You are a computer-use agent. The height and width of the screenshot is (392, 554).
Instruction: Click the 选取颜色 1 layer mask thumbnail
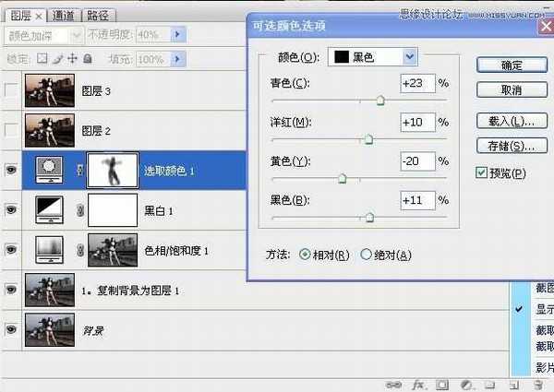(113, 170)
